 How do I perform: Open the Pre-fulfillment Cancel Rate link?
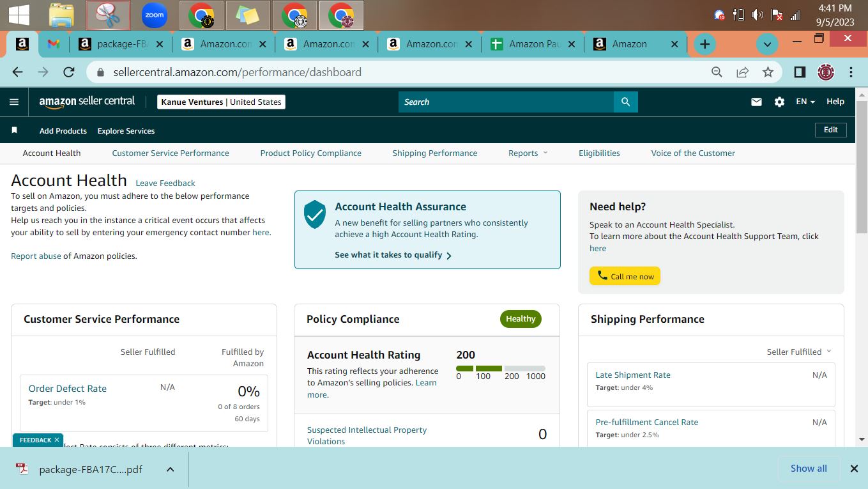point(647,422)
